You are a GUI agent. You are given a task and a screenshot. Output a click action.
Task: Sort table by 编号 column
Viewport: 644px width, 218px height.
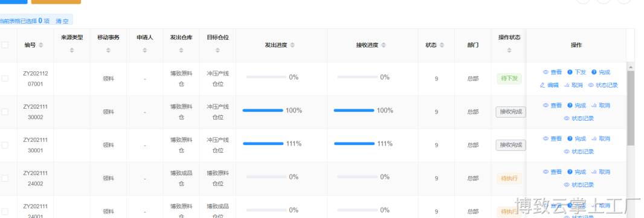point(40,45)
